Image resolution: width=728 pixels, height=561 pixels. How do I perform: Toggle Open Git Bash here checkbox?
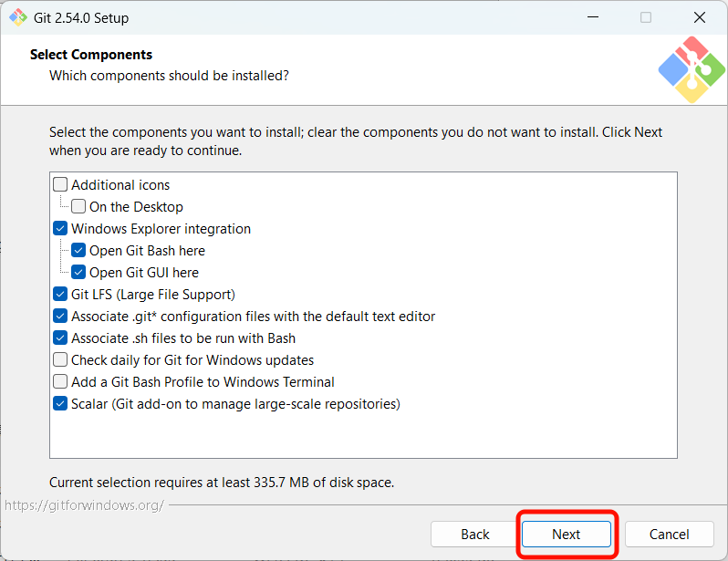(x=78, y=250)
